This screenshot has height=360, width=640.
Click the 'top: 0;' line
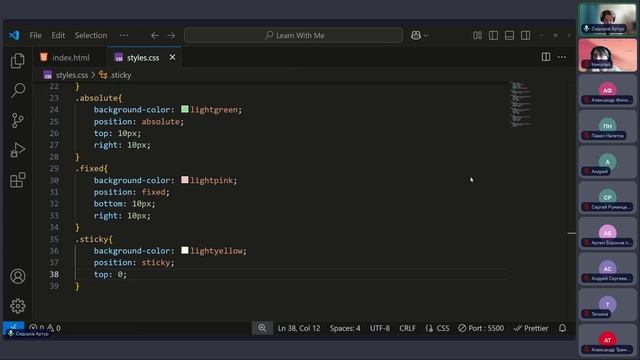point(110,274)
